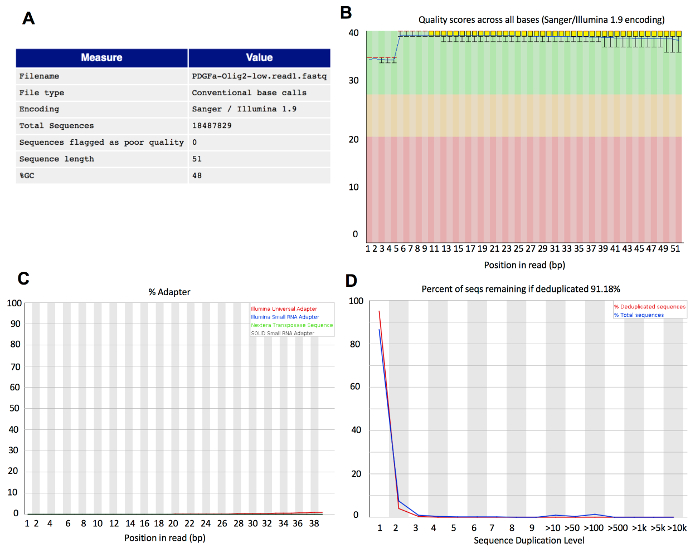Click the Measure column header
700x558 pixels.
(x=100, y=58)
